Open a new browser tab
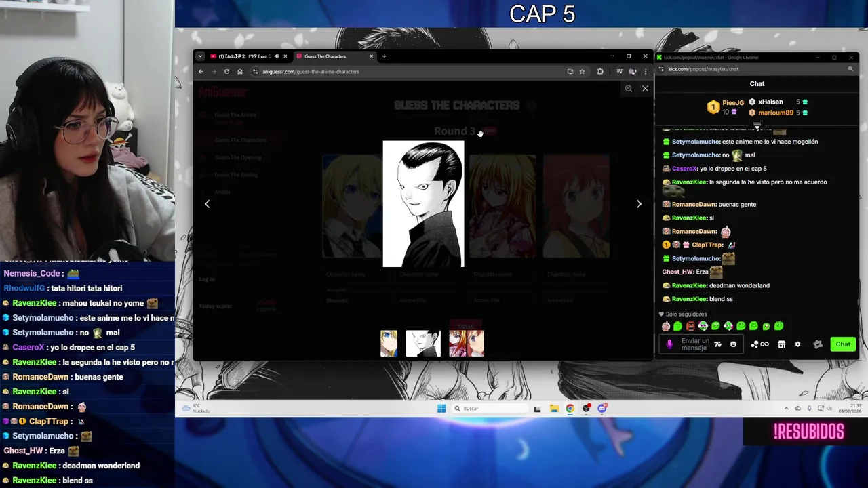Viewport: 868px width, 488px height. click(x=384, y=56)
